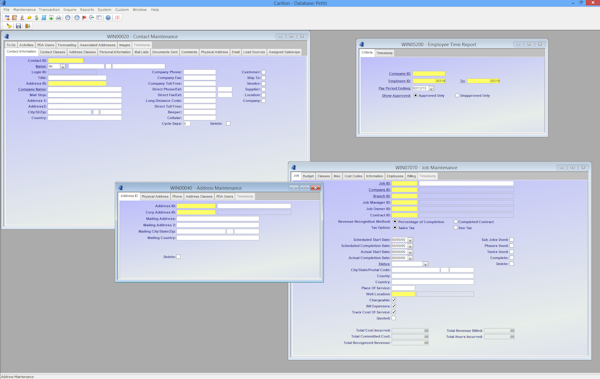Check the Quoted checkbox in Job Maintenance
The height and width of the screenshot is (379, 600).
tap(394, 318)
